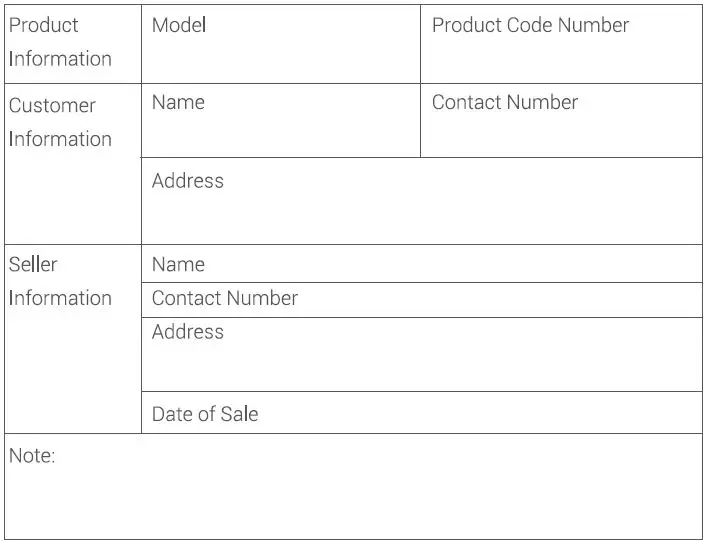Click the "Note:" label text
Image resolution: width=706 pixels, height=541 pixels.
[32, 456]
